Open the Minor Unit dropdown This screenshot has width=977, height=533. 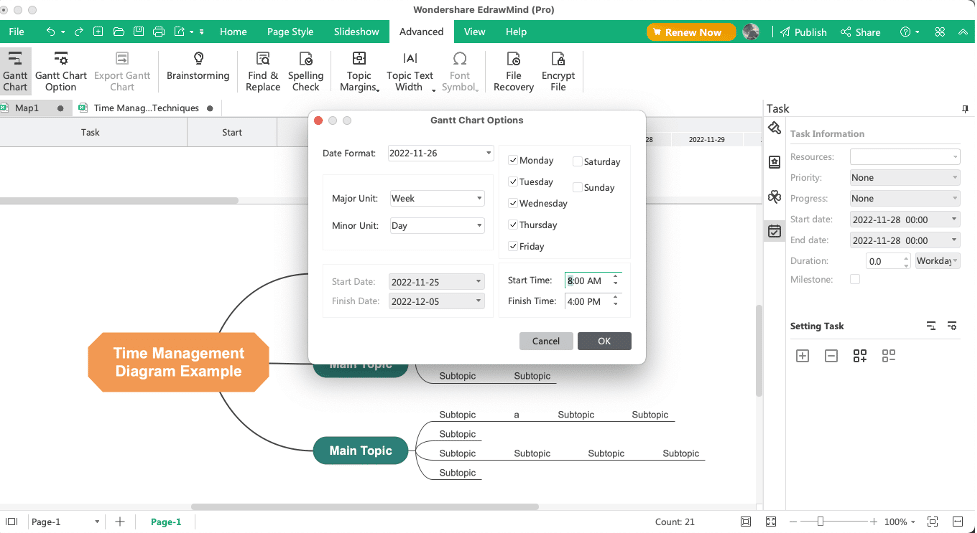(437, 226)
